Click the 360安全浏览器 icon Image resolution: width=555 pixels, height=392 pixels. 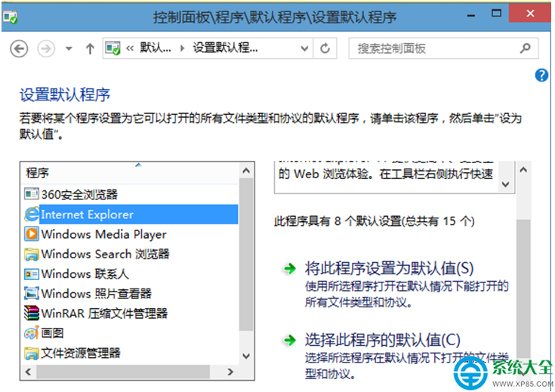pyautogui.click(x=31, y=194)
